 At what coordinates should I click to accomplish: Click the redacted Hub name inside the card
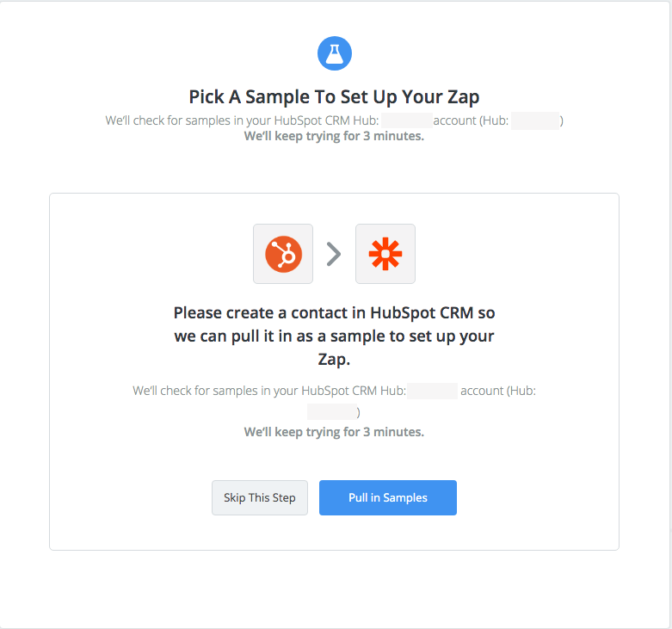pos(432,391)
